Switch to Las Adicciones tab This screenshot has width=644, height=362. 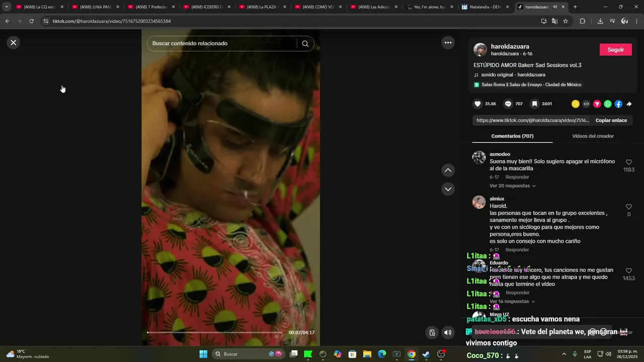click(x=373, y=7)
